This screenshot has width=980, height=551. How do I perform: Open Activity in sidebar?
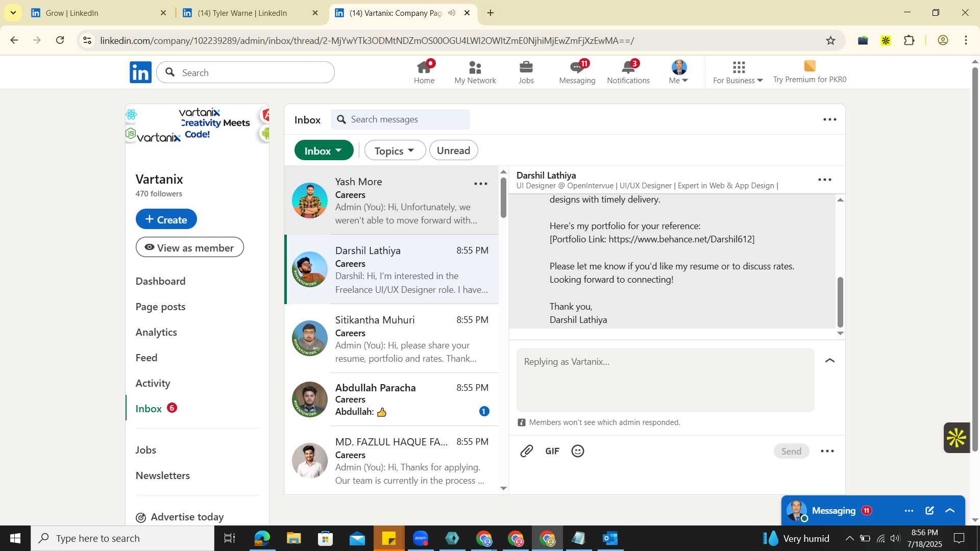[153, 383]
